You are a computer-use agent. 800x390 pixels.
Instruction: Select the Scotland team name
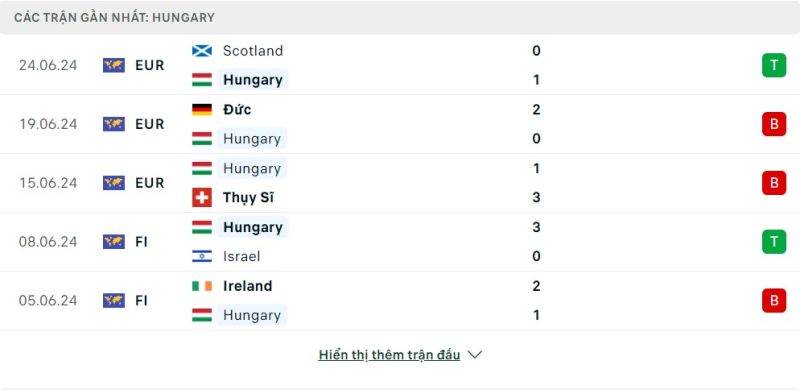click(x=253, y=51)
